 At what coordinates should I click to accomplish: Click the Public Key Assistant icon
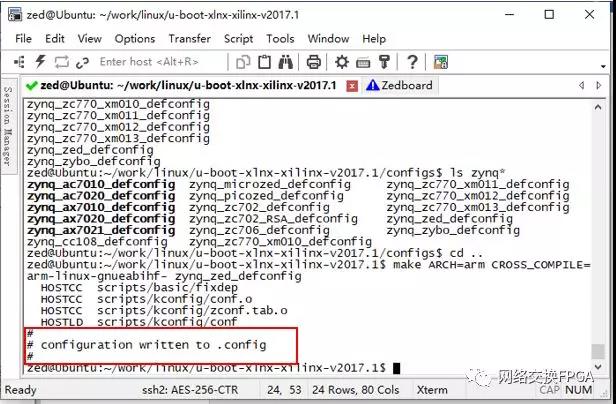point(385,62)
